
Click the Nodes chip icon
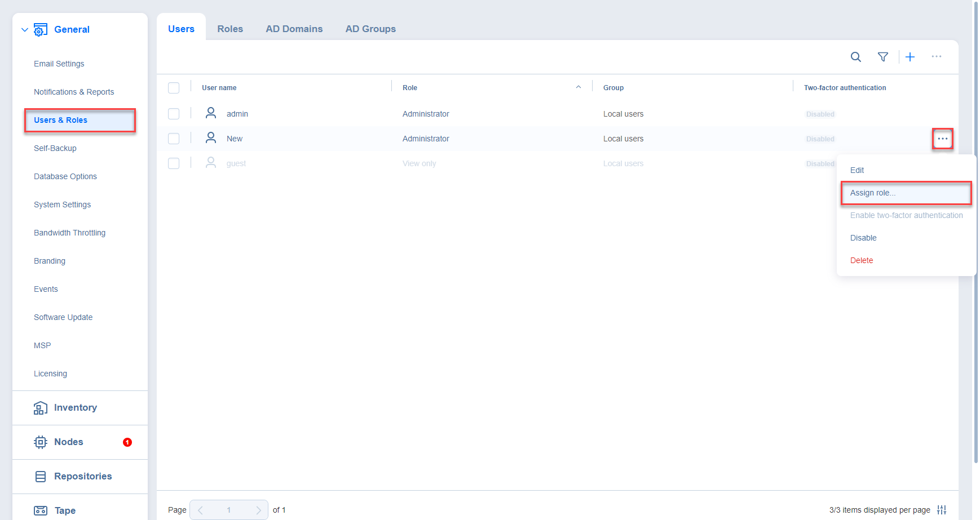[41, 442]
